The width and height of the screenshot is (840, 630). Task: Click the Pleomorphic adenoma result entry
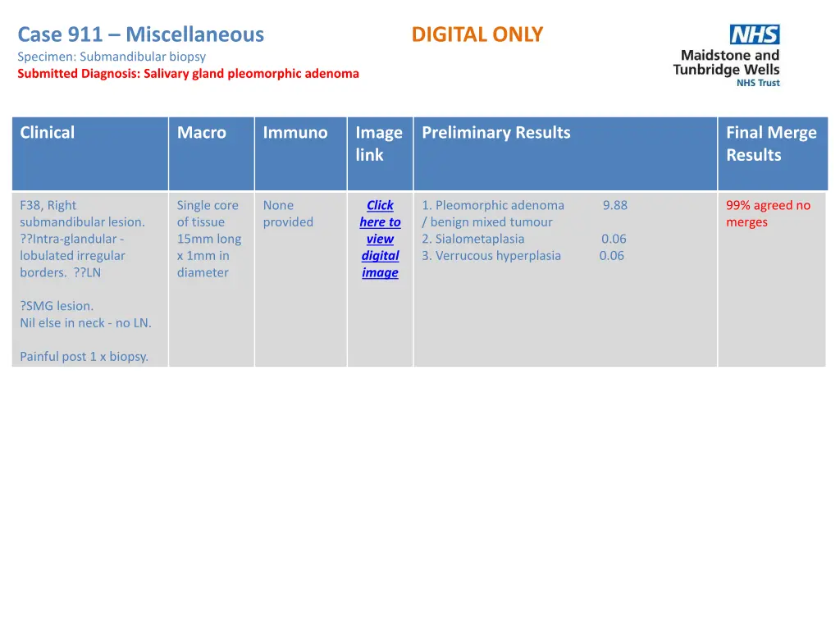[x=493, y=214]
